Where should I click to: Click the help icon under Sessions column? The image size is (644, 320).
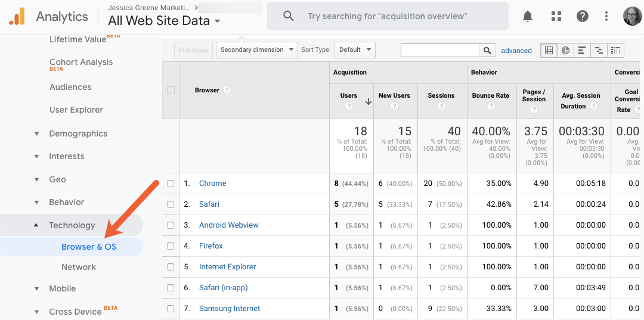[x=441, y=106]
